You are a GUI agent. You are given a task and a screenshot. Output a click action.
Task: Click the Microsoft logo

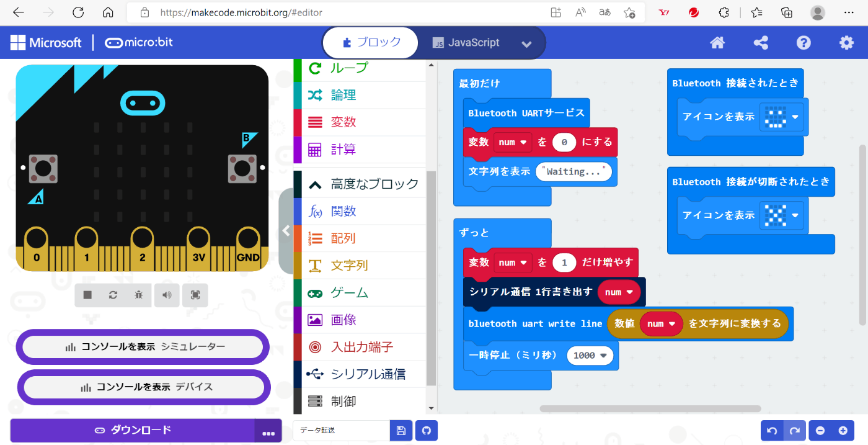click(46, 43)
